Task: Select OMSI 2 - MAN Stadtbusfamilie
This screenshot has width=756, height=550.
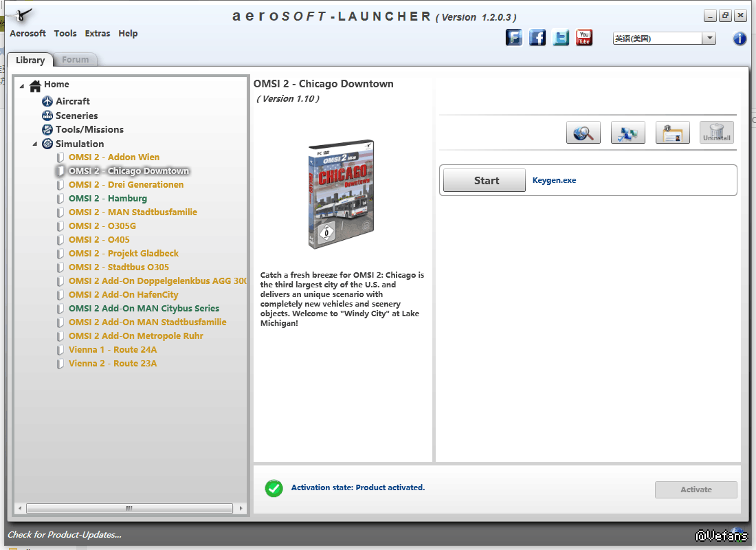Action: pyautogui.click(x=133, y=212)
